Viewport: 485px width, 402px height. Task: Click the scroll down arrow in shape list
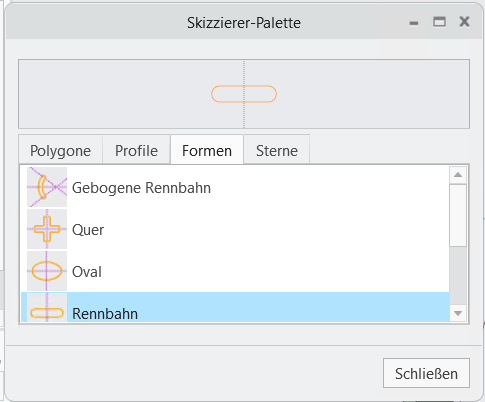(x=458, y=313)
